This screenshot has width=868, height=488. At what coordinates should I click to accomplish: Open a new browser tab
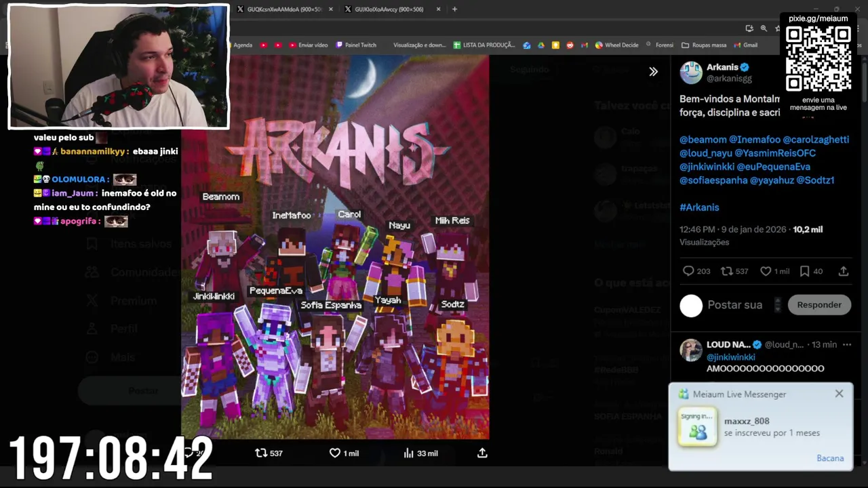tap(454, 9)
